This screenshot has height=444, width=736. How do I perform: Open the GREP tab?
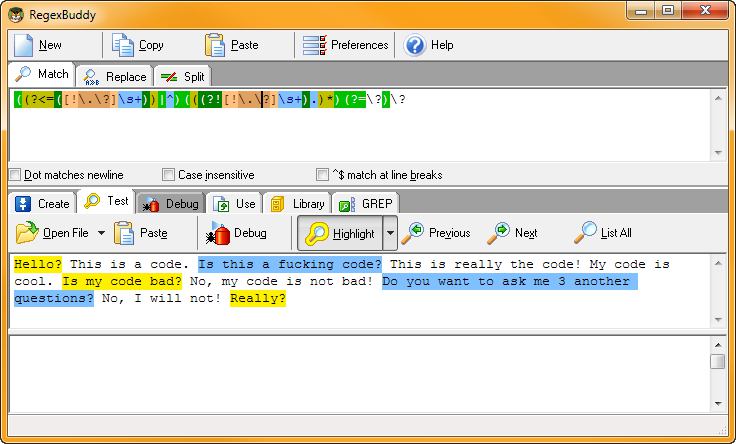(366, 204)
